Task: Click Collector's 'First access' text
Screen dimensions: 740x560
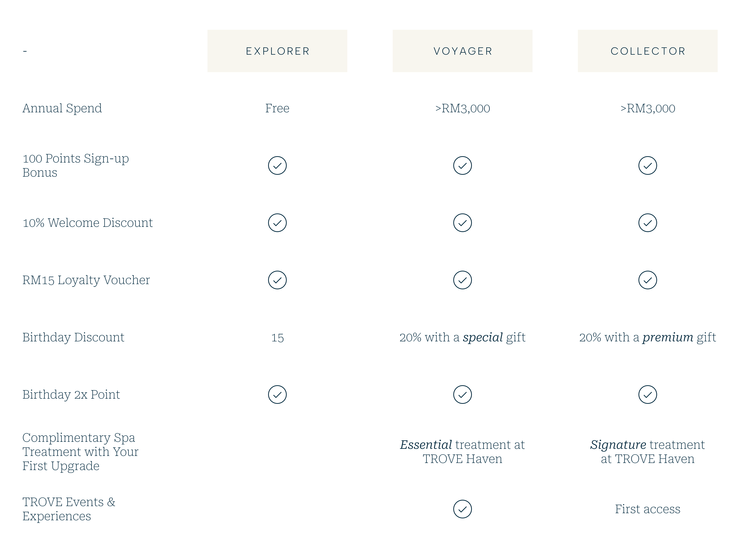Action: click(x=648, y=509)
